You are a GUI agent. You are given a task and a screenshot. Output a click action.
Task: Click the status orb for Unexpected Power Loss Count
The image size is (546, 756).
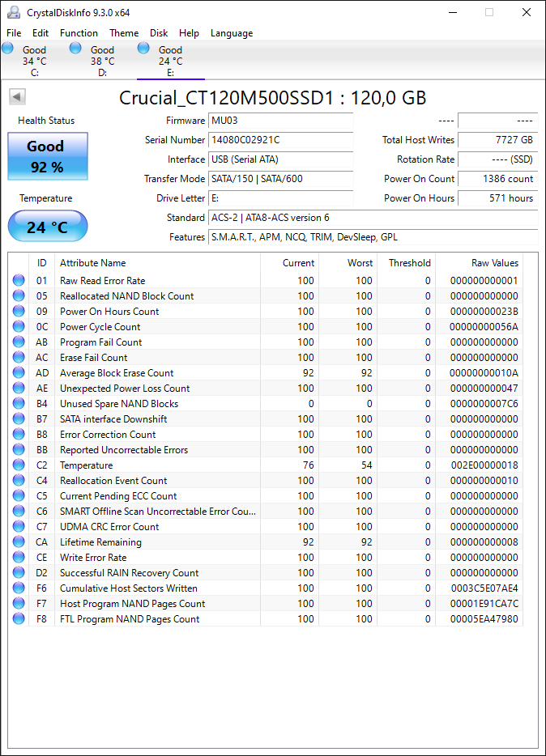click(19, 389)
